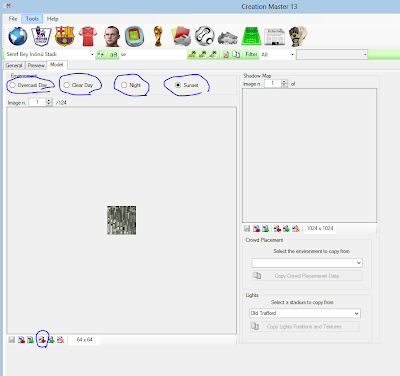
Task: Open the Newspaper icon
Action: click(x=275, y=37)
